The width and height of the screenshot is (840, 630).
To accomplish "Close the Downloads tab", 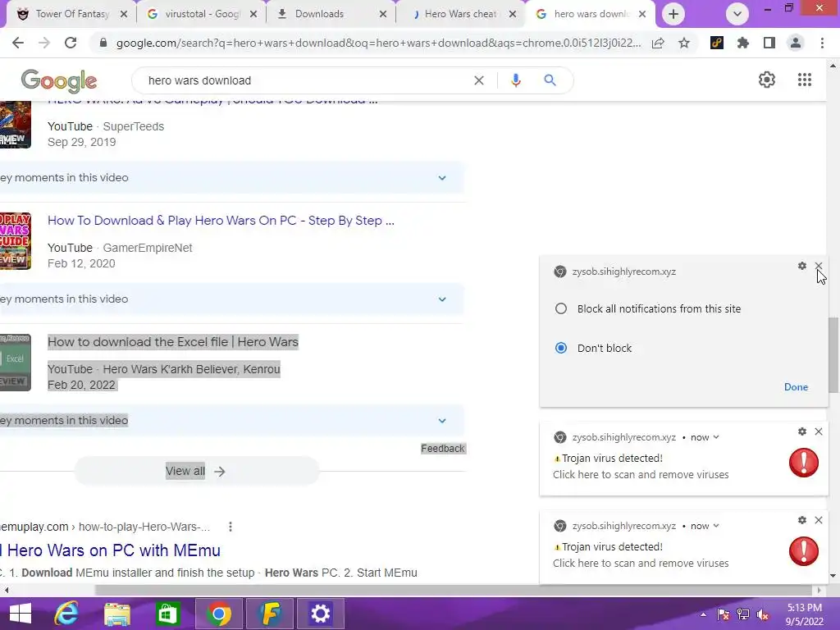I will pos(383,14).
